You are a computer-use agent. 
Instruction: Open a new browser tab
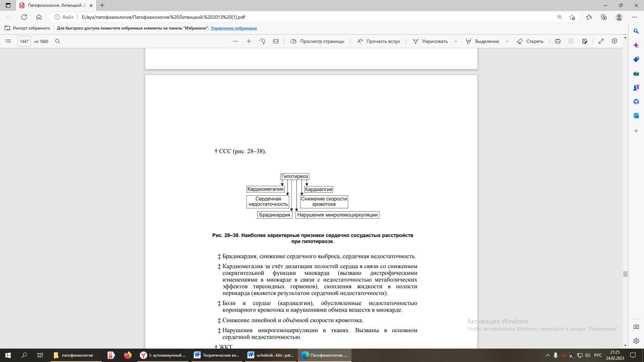102,5
